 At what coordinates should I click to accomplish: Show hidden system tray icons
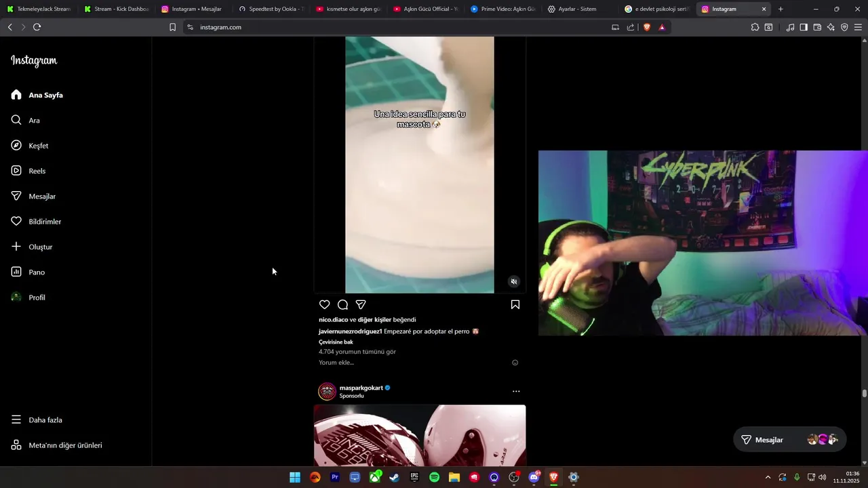[x=768, y=477]
